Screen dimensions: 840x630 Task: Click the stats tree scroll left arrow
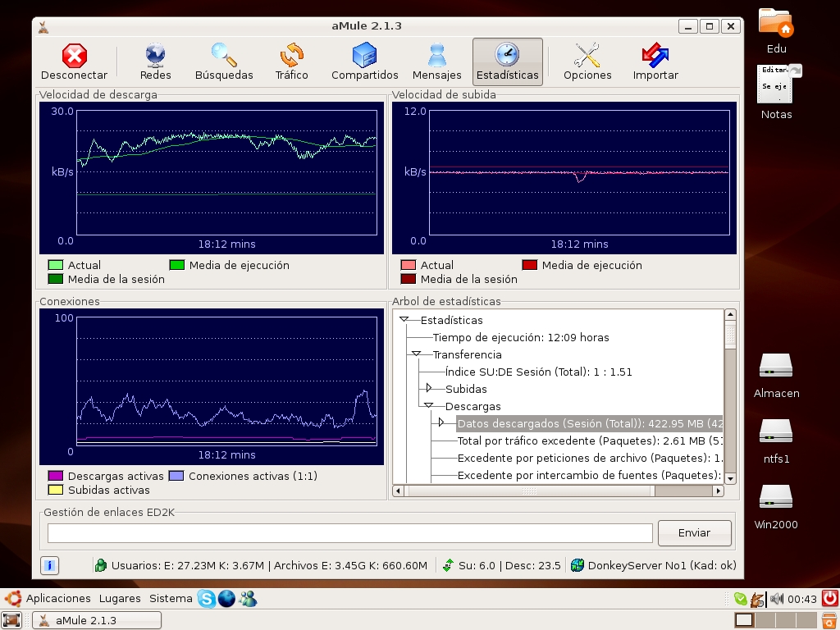(x=398, y=491)
